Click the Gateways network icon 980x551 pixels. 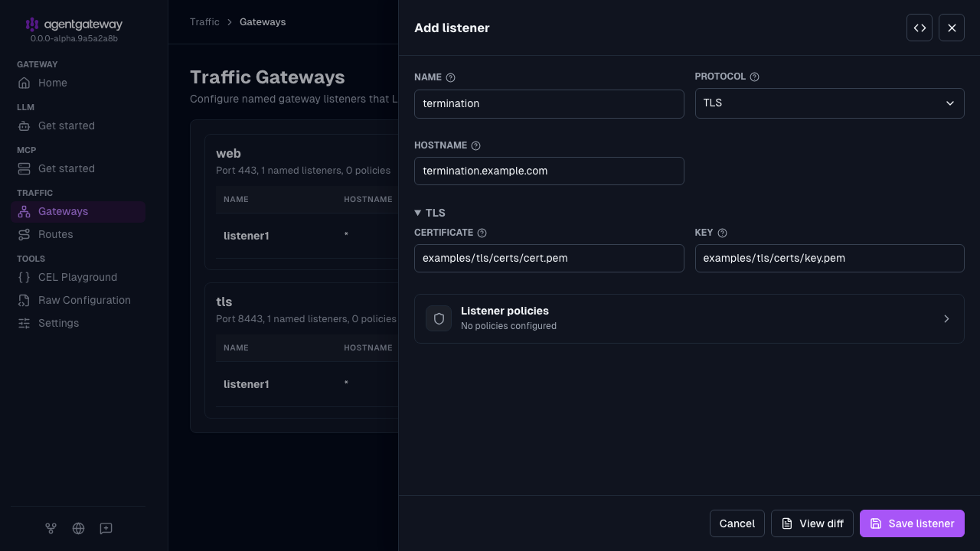pyautogui.click(x=24, y=211)
